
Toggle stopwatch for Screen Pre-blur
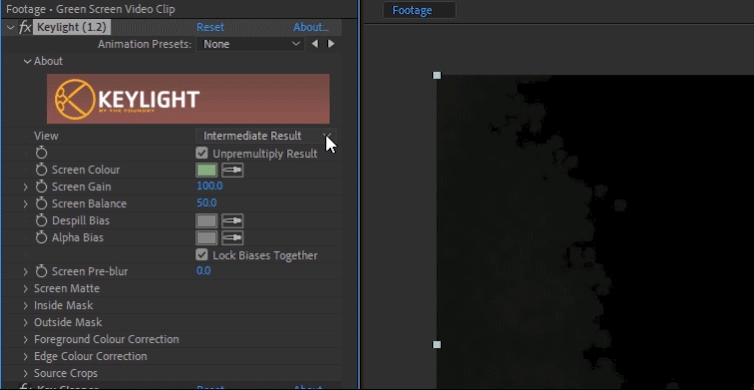[x=41, y=271]
